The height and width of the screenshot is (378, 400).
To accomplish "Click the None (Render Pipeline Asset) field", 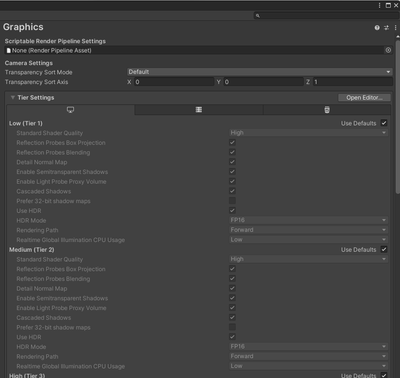I will pos(195,50).
